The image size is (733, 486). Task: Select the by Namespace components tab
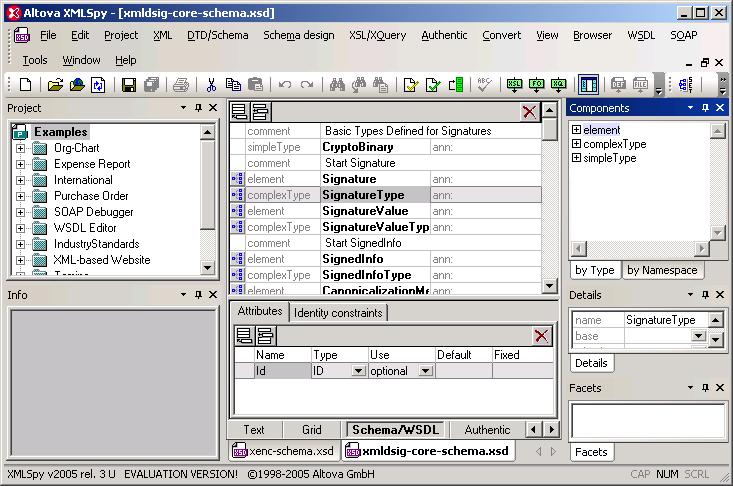662,270
